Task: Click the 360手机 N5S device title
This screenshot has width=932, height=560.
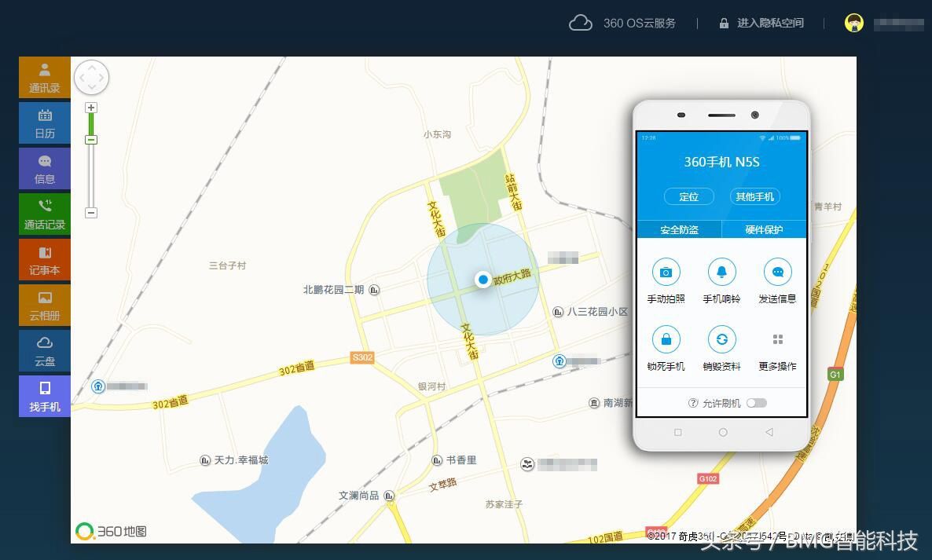Action: (721, 162)
